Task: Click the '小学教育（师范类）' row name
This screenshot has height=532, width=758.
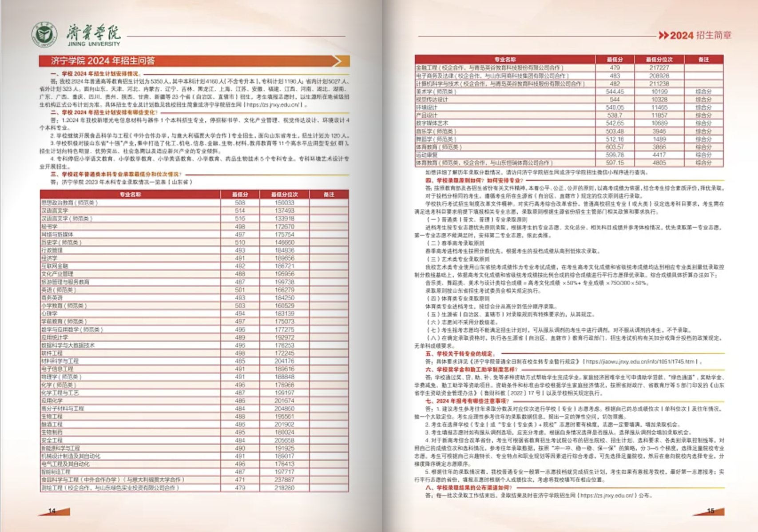Action: (x=64, y=306)
